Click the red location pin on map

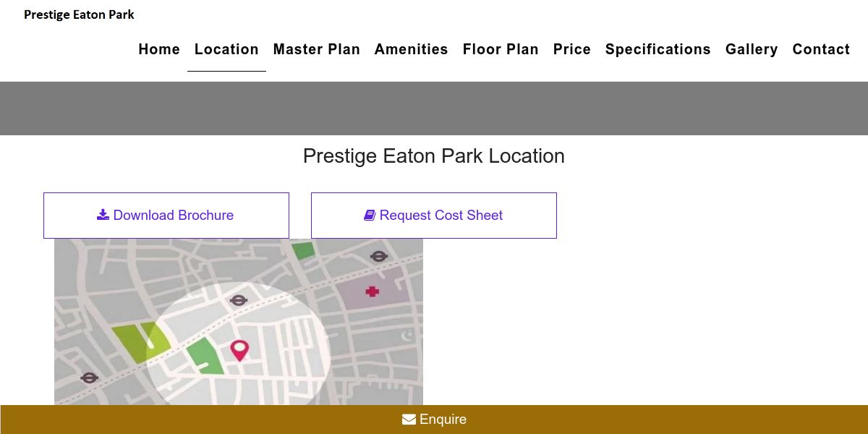click(239, 351)
